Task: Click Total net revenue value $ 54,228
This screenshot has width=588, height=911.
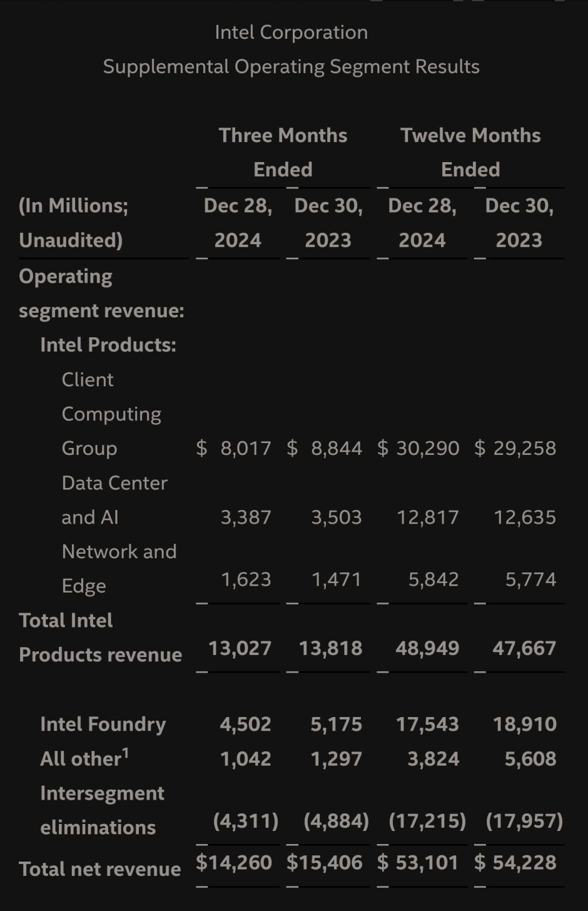Action: 515,862
